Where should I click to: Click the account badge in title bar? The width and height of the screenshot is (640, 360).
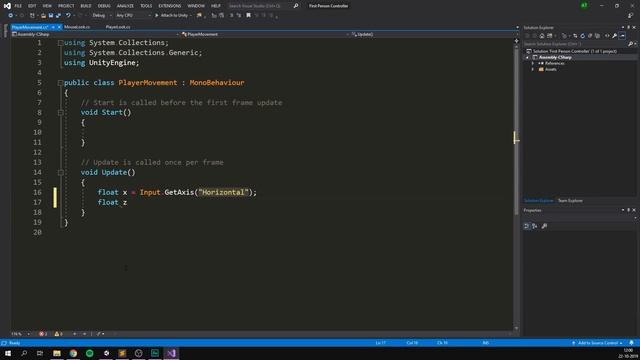pos(584,6)
